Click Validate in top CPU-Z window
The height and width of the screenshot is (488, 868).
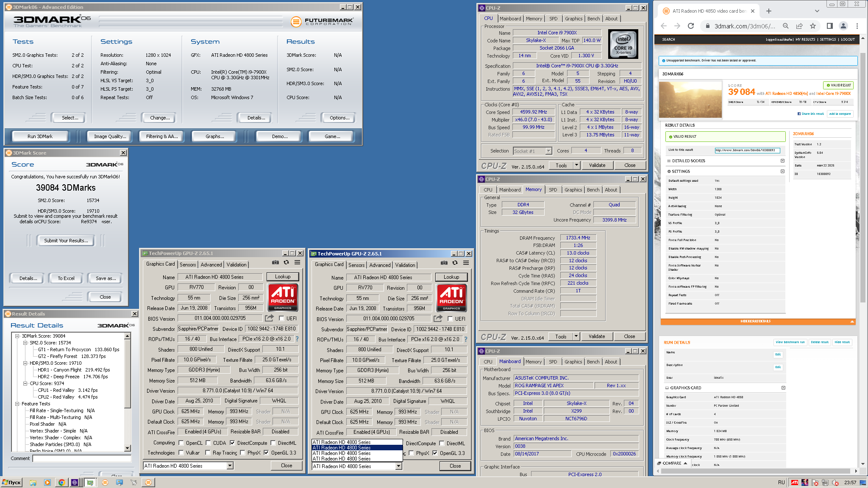[x=597, y=165]
